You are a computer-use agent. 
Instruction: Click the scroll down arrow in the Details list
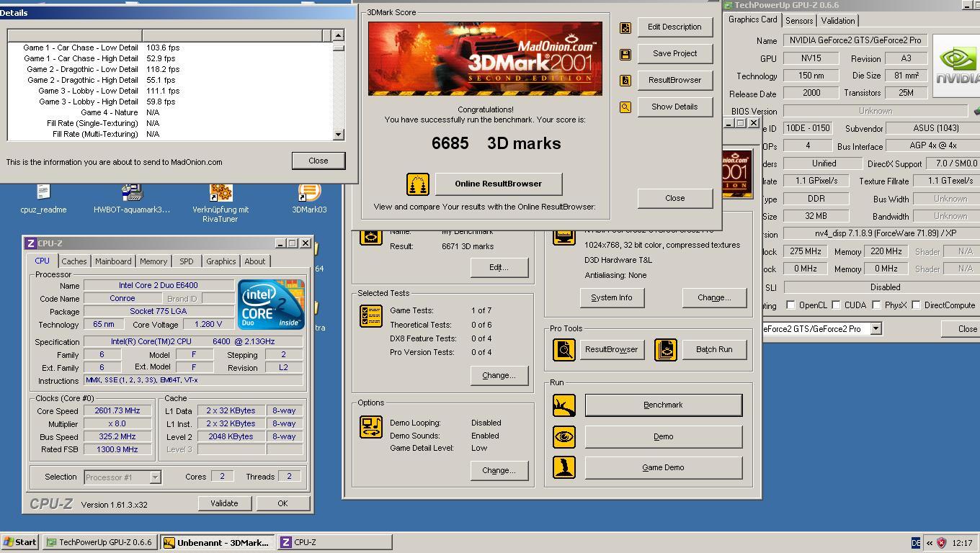(x=338, y=135)
